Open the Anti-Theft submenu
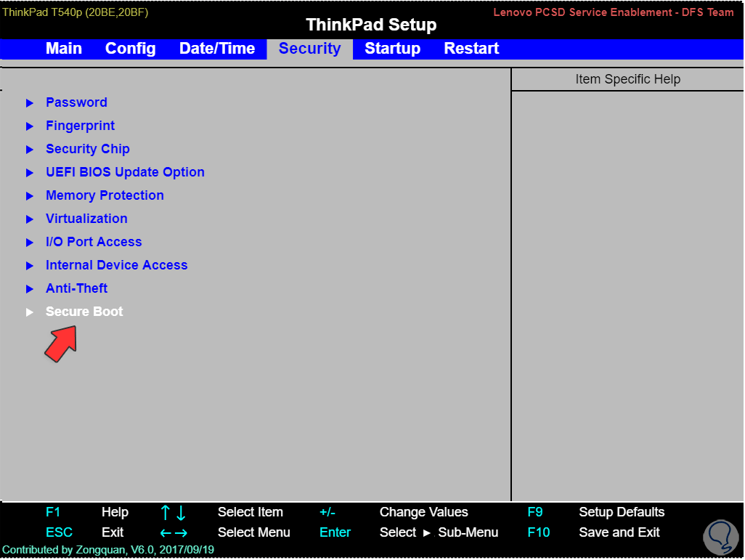This screenshot has width=745, height=560. pyautogui.click(x=76, y=288)
